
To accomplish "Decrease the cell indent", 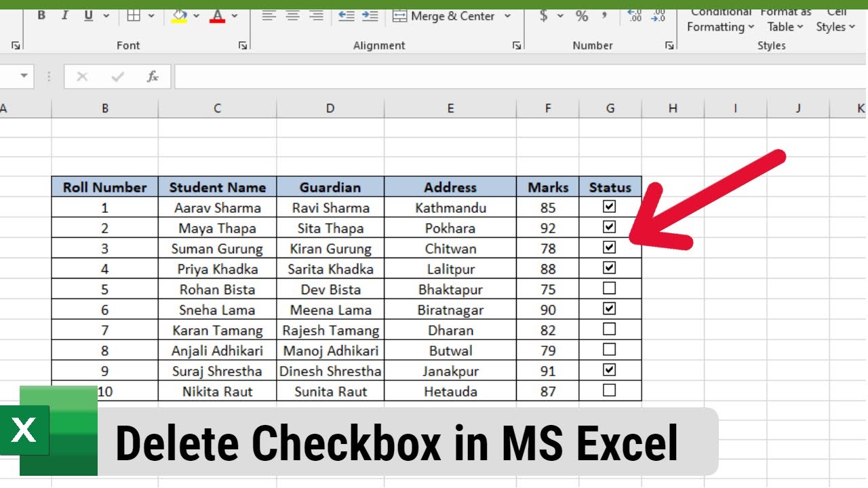I will click(347, 15).
